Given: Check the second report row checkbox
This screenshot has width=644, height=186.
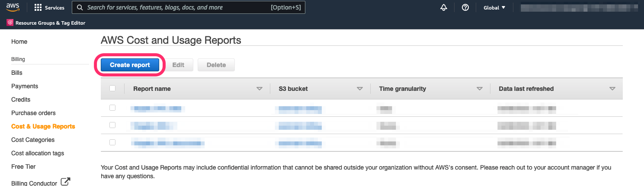Looking at the screenshot, I should coord(112,125).
